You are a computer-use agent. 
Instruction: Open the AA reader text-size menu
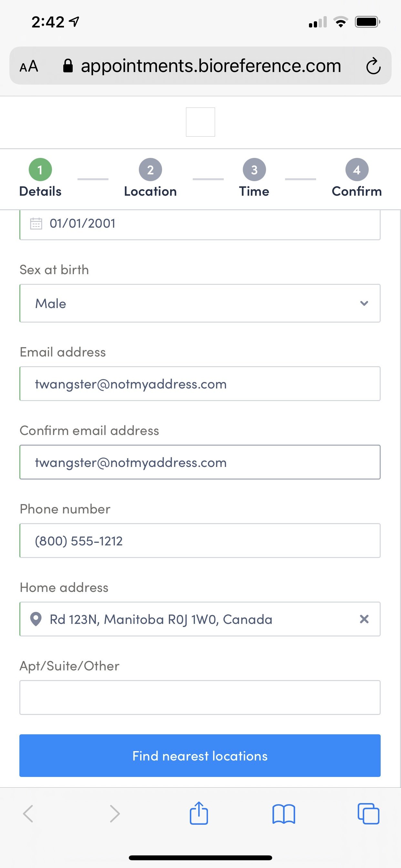click(29, 66)
